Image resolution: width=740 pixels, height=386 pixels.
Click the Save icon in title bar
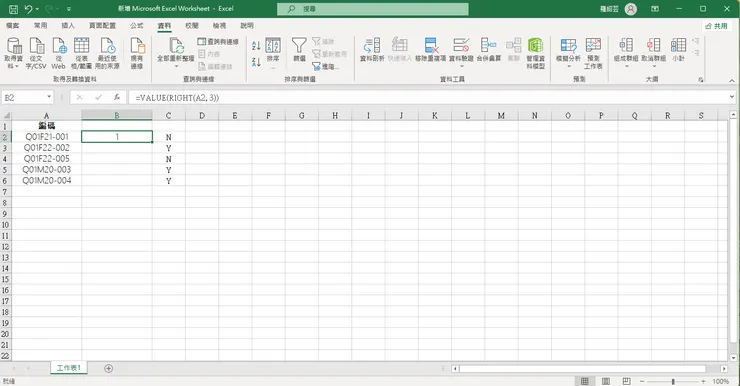tap(13, 8)
